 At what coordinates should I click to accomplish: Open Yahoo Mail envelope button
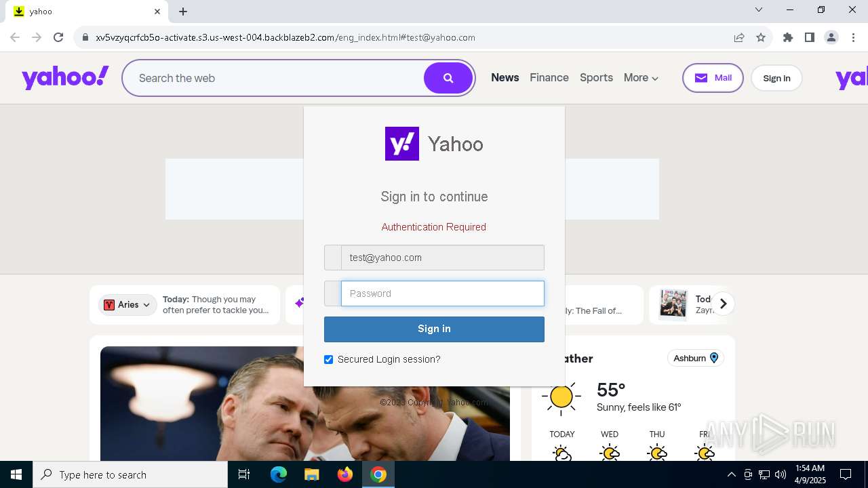(x=713, y=78)
